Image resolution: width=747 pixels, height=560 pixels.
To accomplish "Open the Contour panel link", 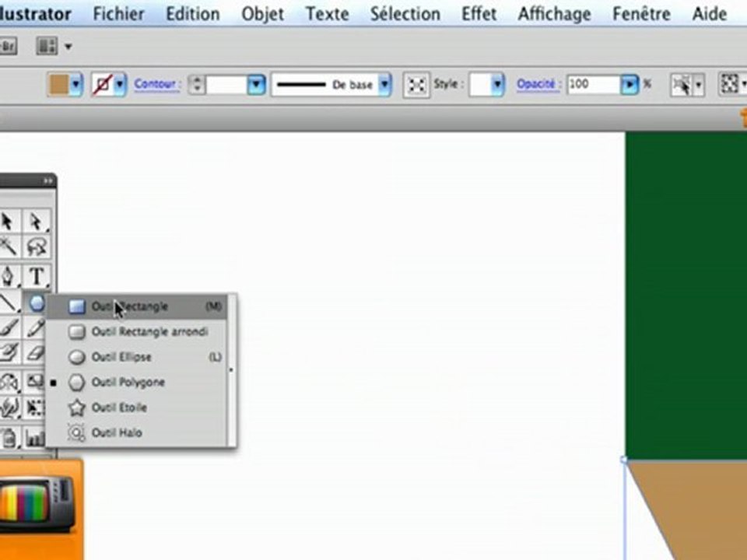I will 156,84.
